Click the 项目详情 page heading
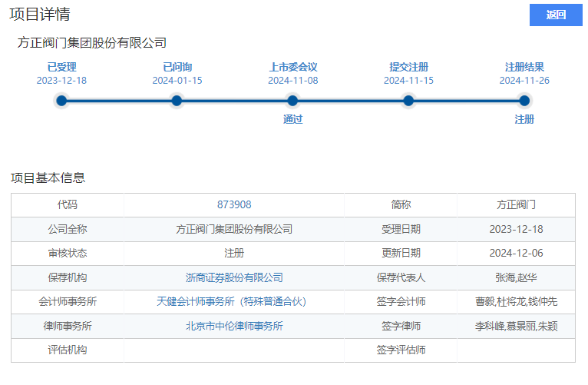The height and width of the screenshot is (385, 588). tap(40, 15)
